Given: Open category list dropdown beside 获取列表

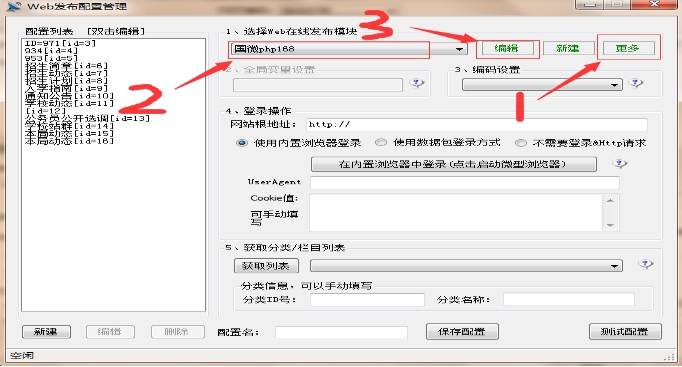Looking at the screenshot, I should (x=466, y=265).
